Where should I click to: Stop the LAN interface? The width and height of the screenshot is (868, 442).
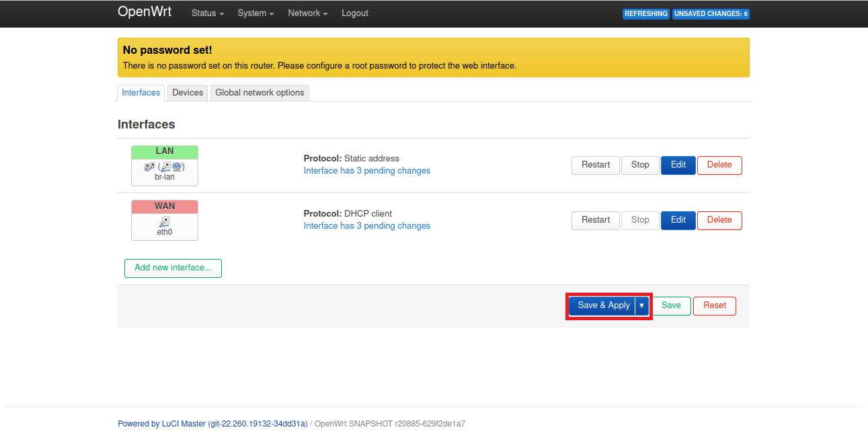[640, 165]
